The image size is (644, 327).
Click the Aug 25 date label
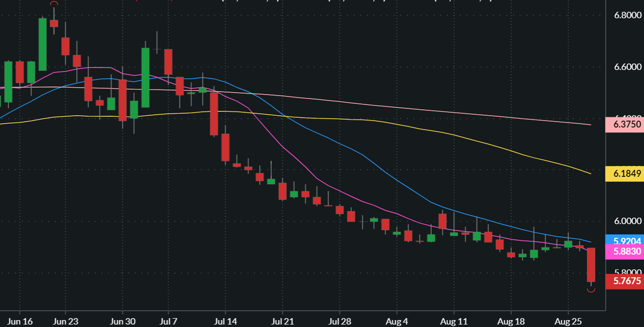pos(568,320)
